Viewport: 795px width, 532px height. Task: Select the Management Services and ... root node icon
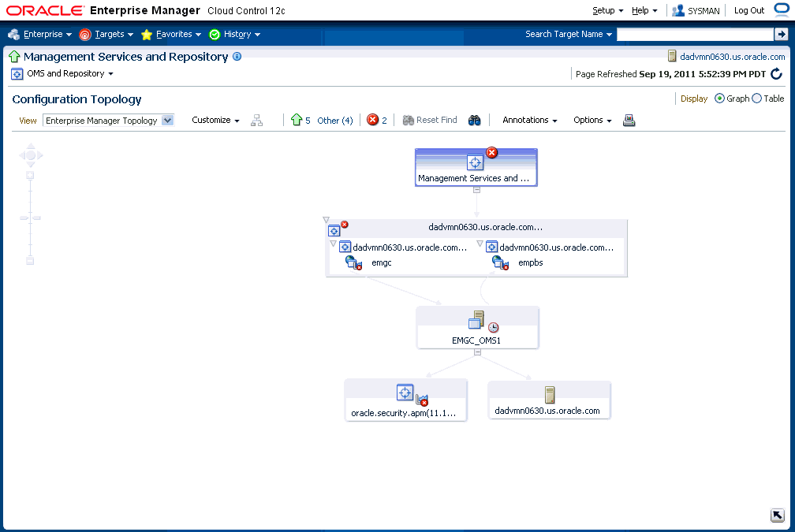[475, 162]
